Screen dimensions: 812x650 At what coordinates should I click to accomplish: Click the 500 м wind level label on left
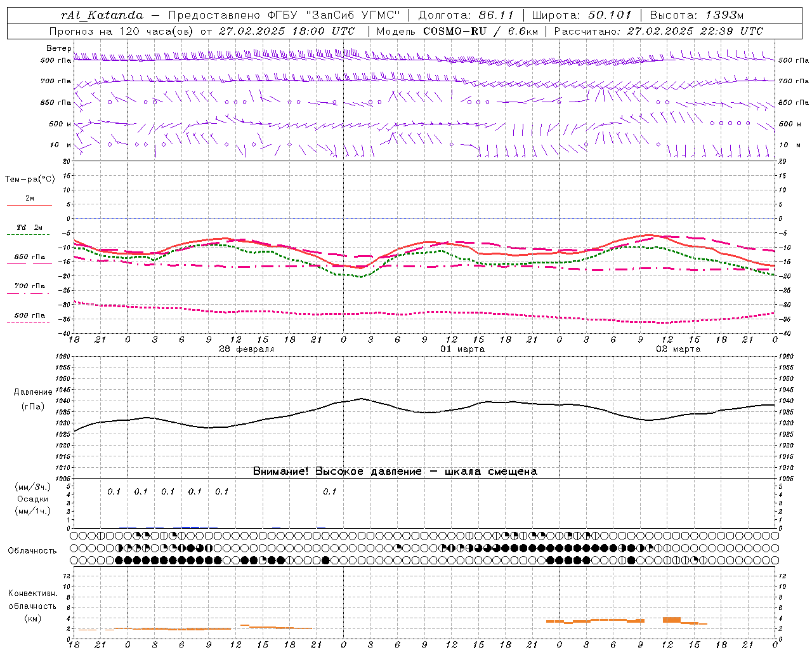61,124
